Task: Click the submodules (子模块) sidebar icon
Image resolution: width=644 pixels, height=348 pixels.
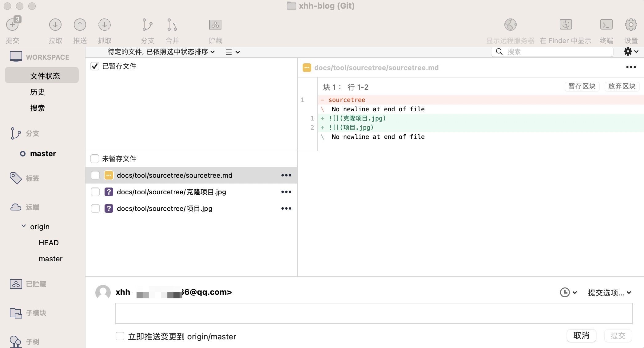Action: click(16, 313)
